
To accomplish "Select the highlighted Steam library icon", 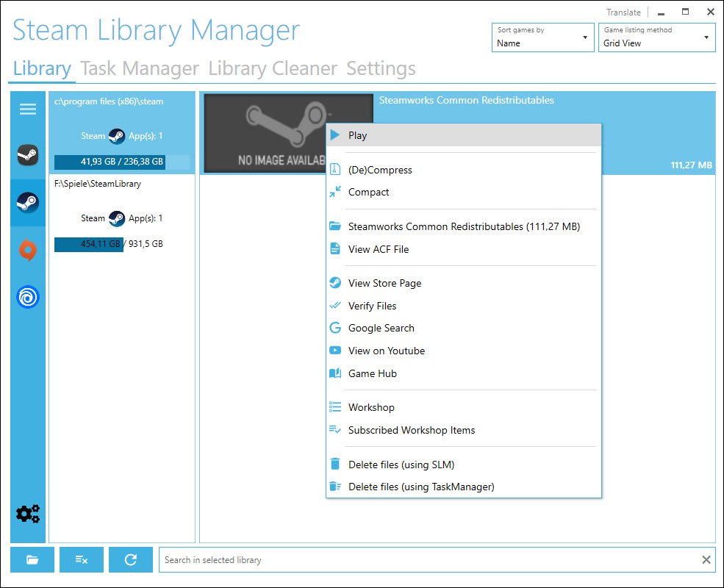I will (x=28, y=203).
